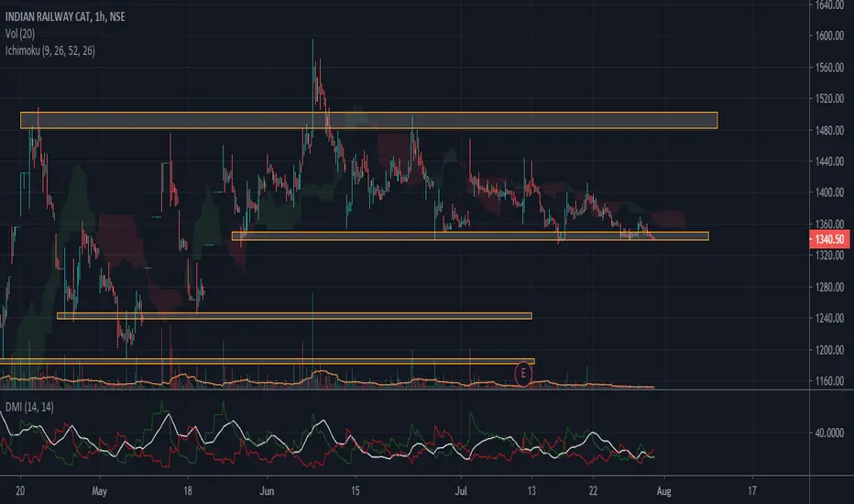Click the 1160.00 price axis label
This screenshot has height=504, width=854.
(829, 381)
